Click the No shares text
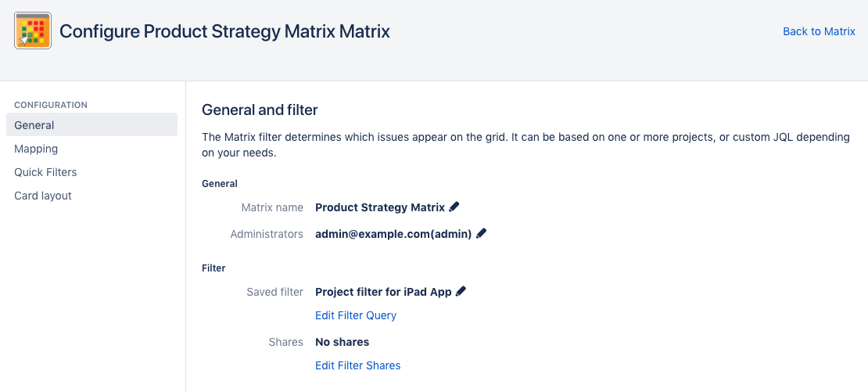 coord(342,342)
